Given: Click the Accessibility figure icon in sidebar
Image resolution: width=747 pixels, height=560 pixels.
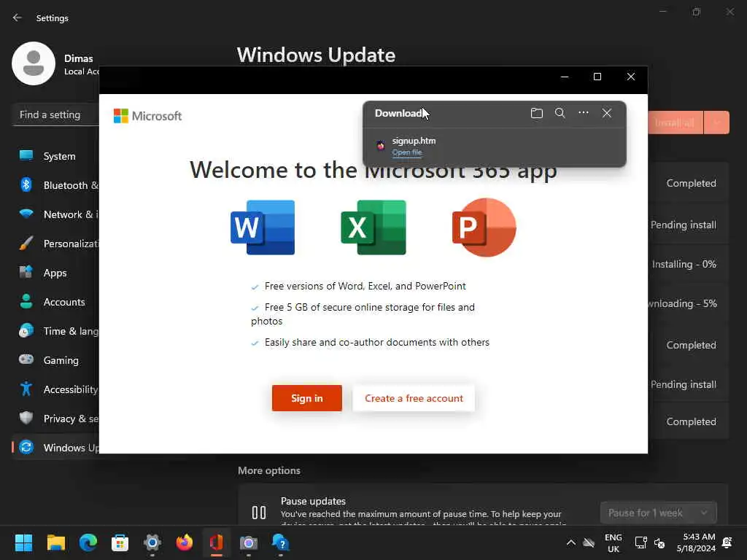Looking at the screenshot, I should (26, 389).
